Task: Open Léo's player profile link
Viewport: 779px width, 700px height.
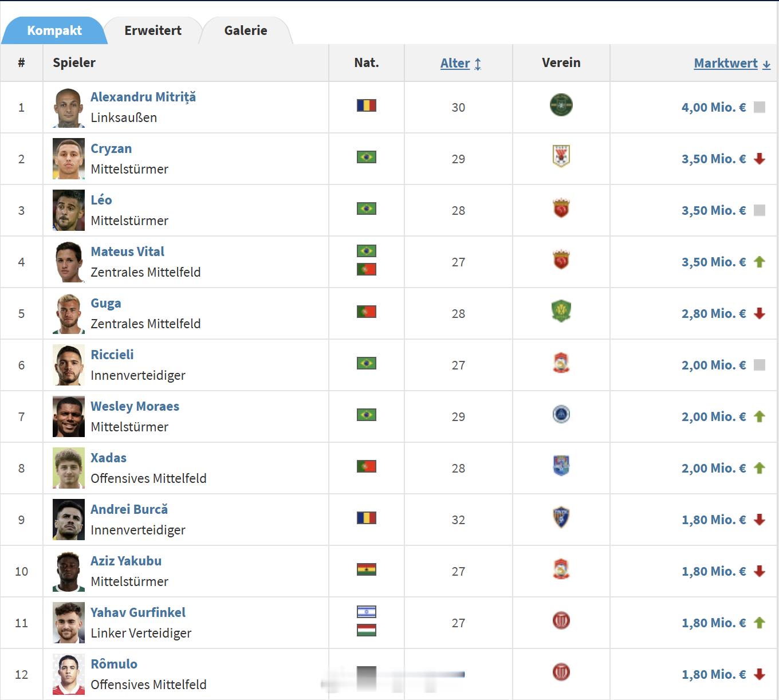Action: [101, 200]
